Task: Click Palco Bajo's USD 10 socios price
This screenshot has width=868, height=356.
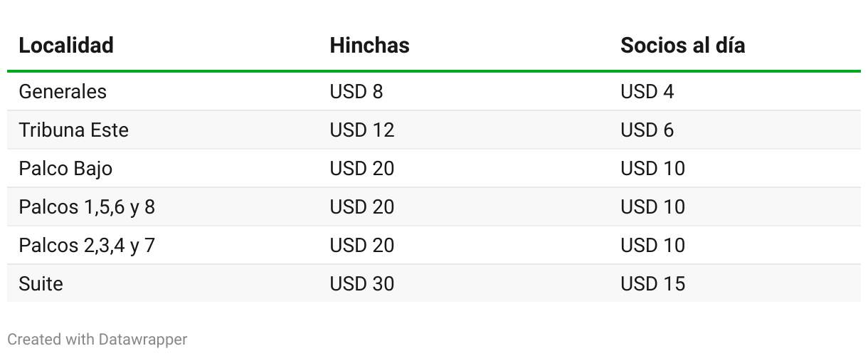Action: 652,169
